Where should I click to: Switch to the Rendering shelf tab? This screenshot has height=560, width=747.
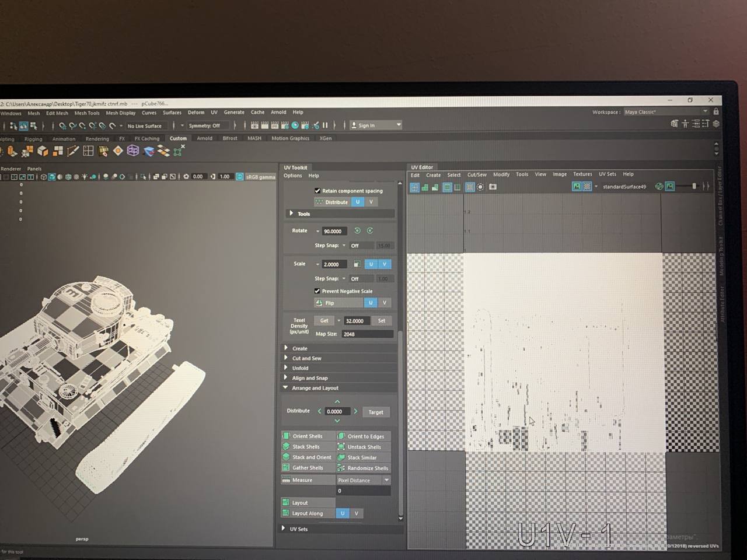(97, 139)
